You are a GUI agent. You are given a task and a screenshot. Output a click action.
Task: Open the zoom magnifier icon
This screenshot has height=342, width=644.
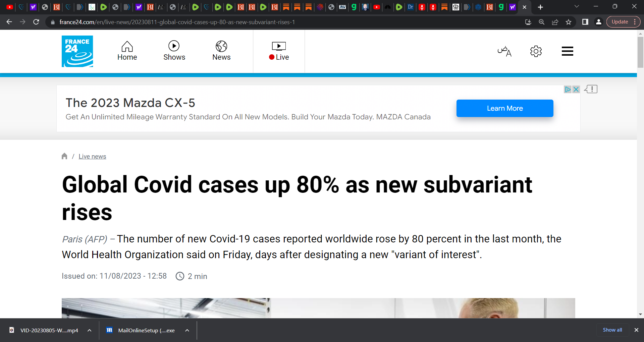point(541,22)
